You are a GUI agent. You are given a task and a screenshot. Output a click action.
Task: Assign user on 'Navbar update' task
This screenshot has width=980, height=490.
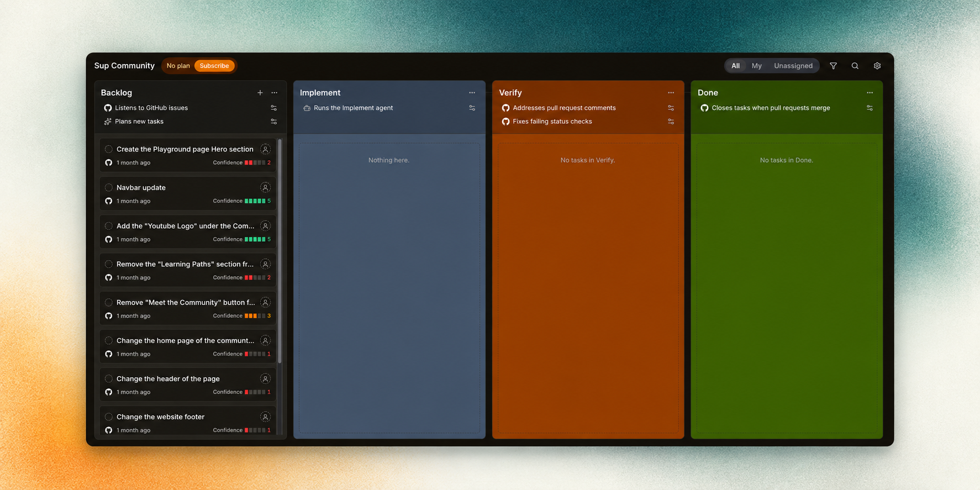pos(265,188)
